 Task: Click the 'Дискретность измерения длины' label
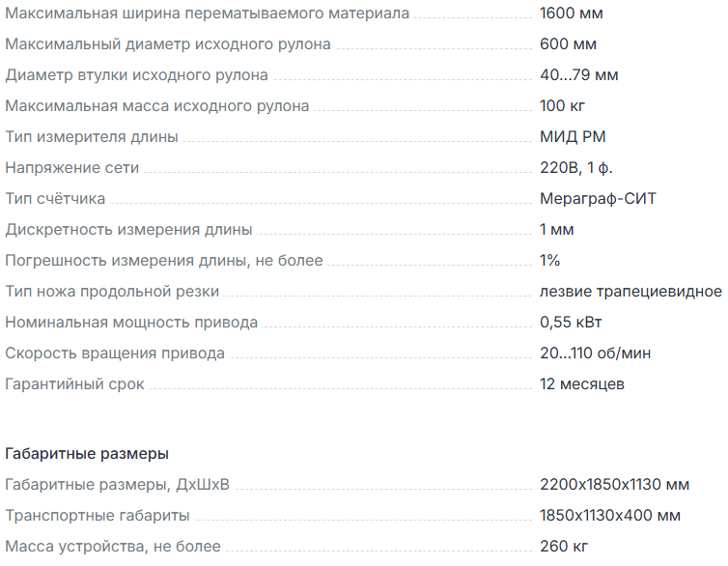(x=129, y=230)
